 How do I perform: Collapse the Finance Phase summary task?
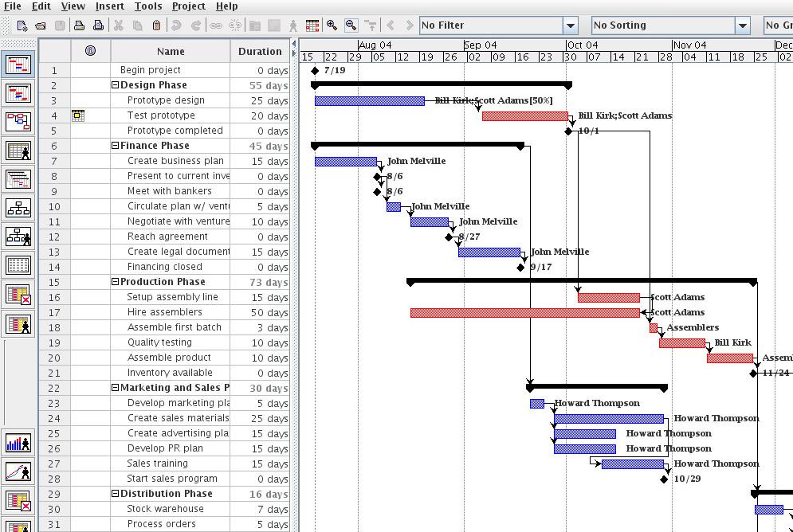[115, 146]
